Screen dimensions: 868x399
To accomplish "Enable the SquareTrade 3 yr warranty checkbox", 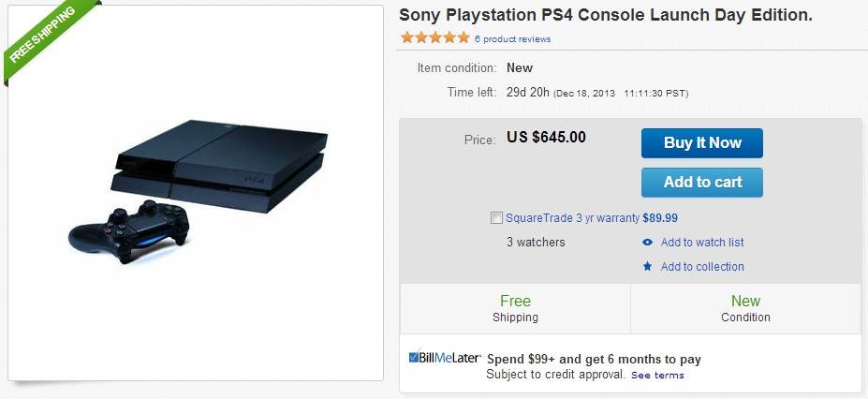I will click(496, 218).
